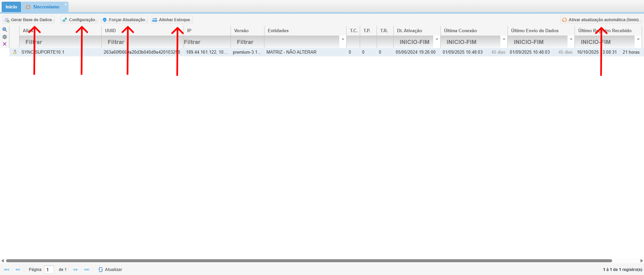Image resolution: width=644 pixels, height=275 pixels.
Task: Click the Alinhar Estoque button
Action: pos(171,20)
